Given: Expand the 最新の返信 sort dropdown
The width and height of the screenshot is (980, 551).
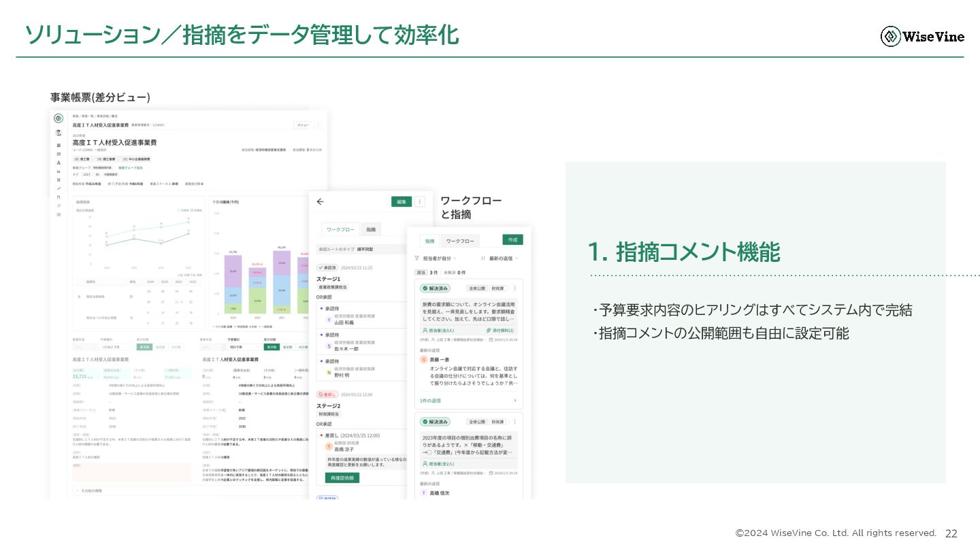Looking at the screenshot, I should point(504,258).
